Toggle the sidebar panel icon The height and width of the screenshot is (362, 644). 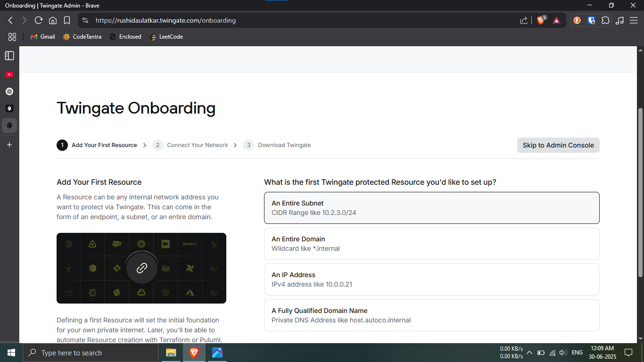point(9,56)
